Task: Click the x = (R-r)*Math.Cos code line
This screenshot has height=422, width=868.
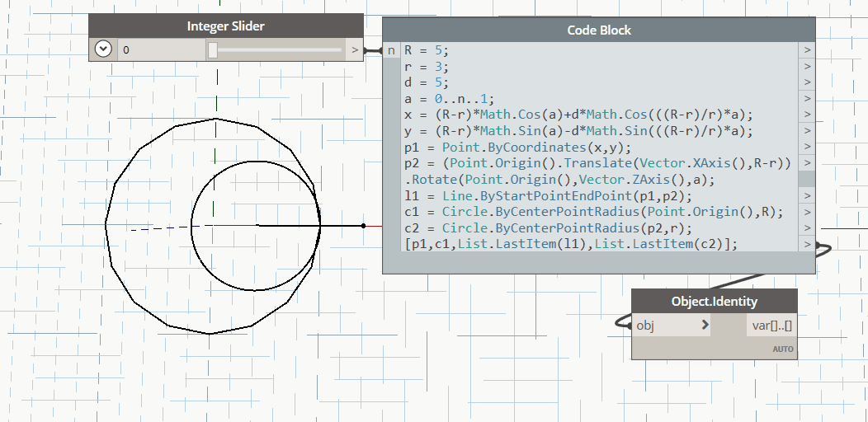Action: (x=578, y=115)
